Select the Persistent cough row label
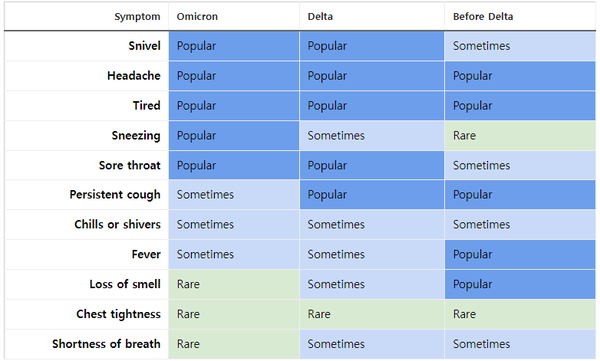600x361 pixels. pos(115,194)
